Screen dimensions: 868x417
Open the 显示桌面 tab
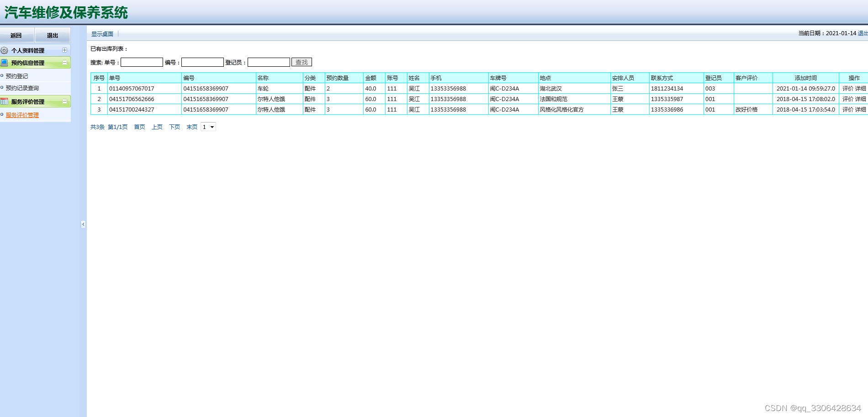click(102, 34)
